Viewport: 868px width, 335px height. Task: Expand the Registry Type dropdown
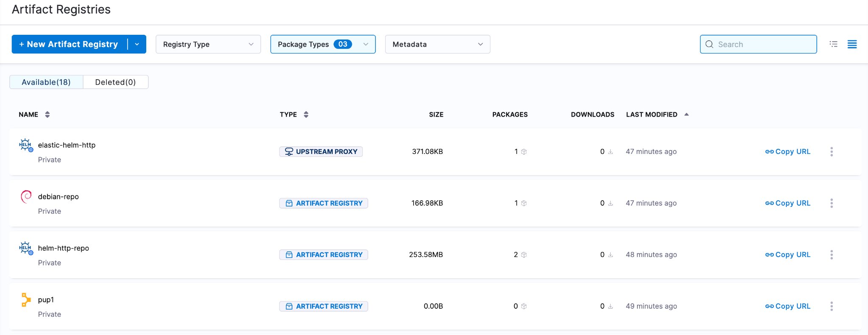(x=208, y=44)
